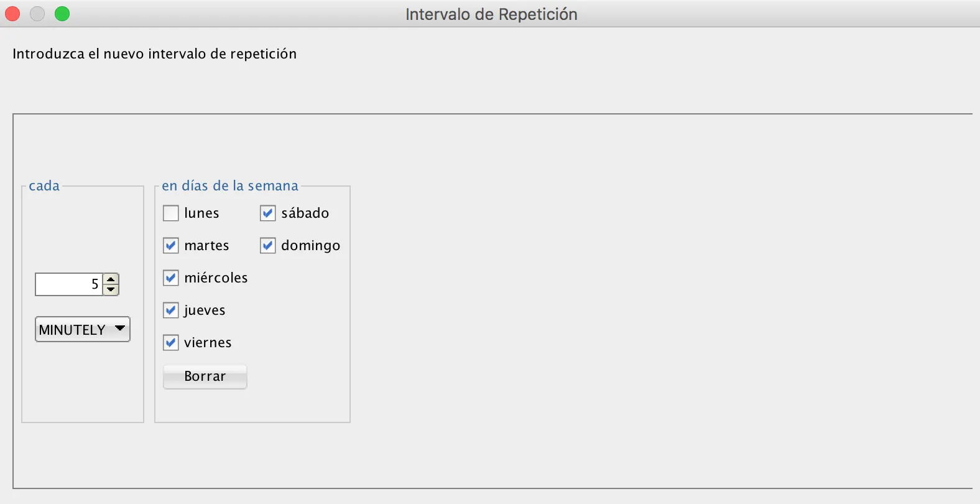The image size is (980, 504).
Task: Disable the viernes checkbox
Action: [171, 343]
